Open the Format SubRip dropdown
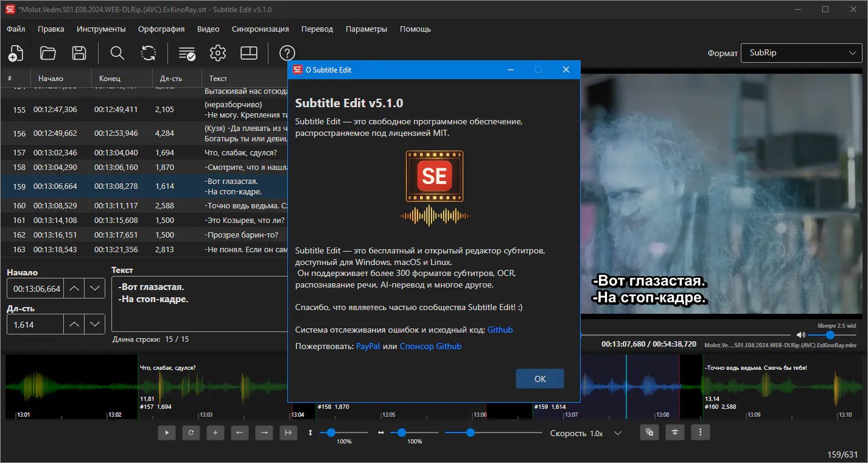 pyautogui.click(x=801, y=53)
